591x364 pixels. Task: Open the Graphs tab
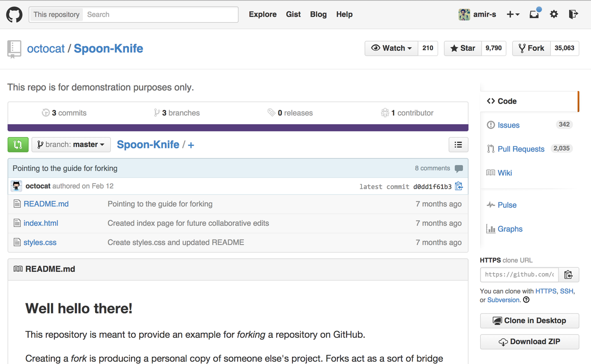510,229
